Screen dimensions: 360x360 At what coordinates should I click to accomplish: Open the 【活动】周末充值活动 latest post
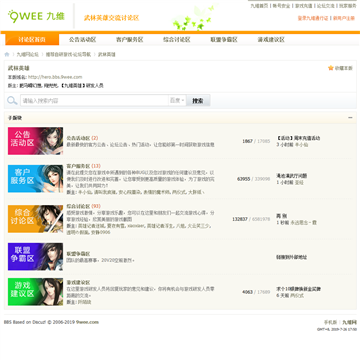[x=298, y=138]
